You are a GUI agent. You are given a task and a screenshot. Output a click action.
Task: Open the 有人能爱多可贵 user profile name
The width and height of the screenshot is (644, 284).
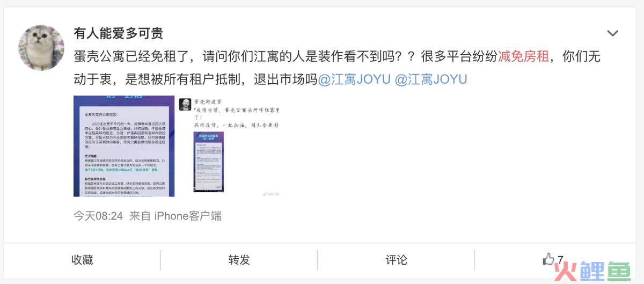coord(118,33)
